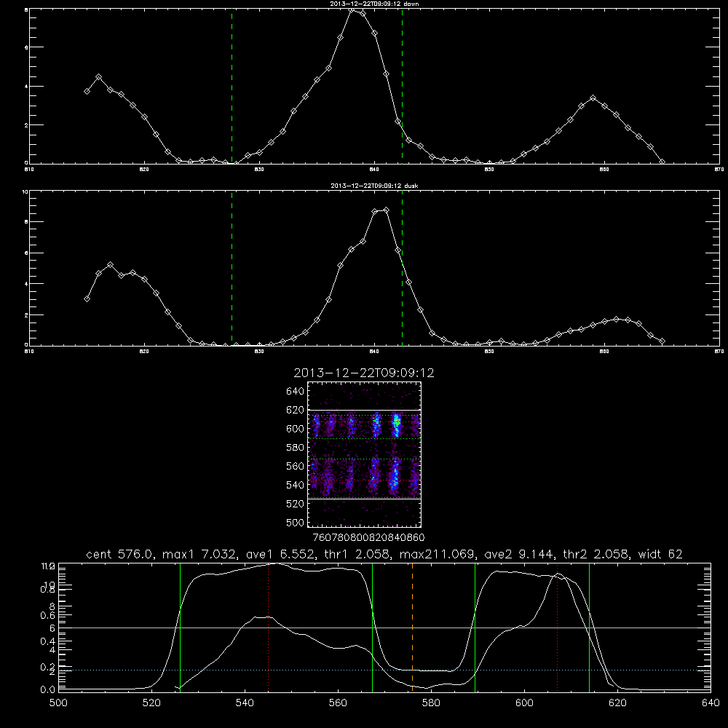Click y-axis label 500 of the heatmap

click(x=296, y=522)
